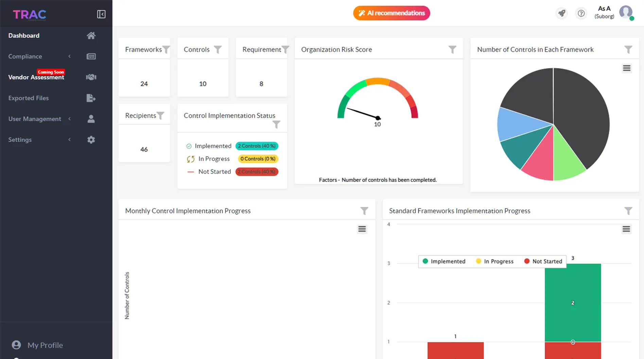Click the User Management person icon
Viewport: 644px width, 359px height.
pyautogui.click(x=91, y=119)
